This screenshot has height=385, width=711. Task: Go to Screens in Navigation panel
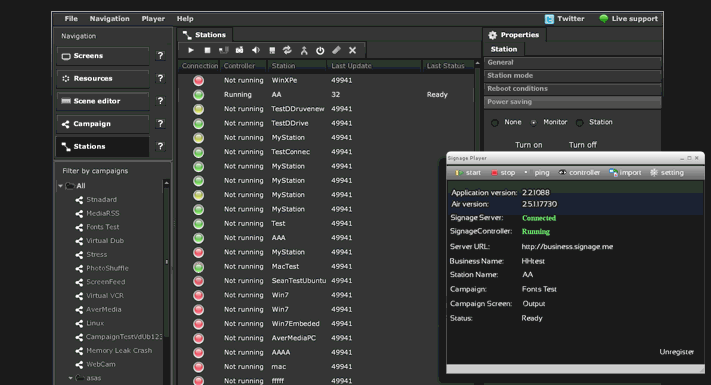click(x=103, y=56)
